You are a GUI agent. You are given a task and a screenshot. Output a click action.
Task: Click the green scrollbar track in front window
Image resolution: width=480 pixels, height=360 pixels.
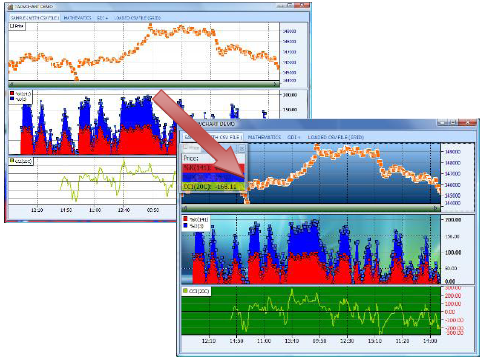[x=310, y=208]
